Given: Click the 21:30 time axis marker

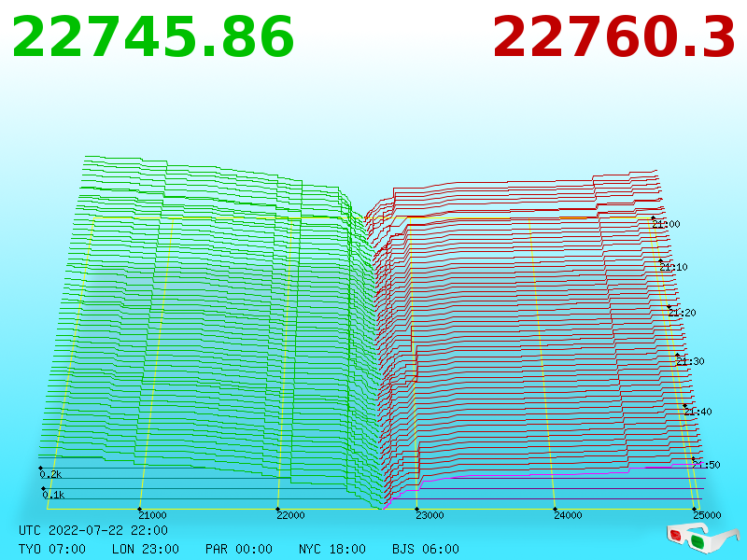Looking at the screenshot, I should (x=690, y=361).
